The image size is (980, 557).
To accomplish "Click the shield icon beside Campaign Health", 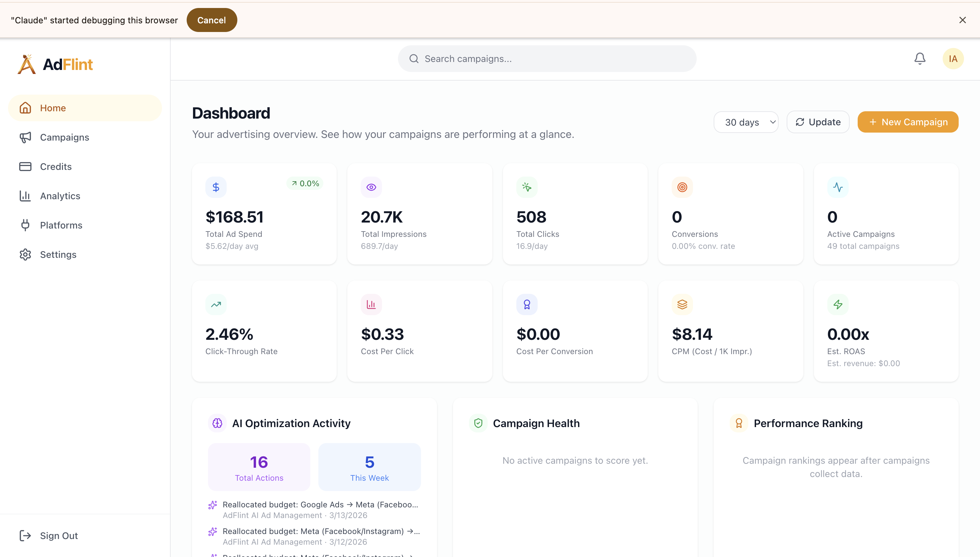I will [478, 423].
